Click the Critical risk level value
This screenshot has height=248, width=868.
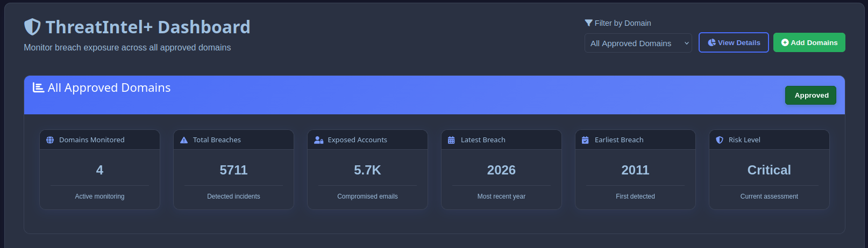(x=769, y=170)
